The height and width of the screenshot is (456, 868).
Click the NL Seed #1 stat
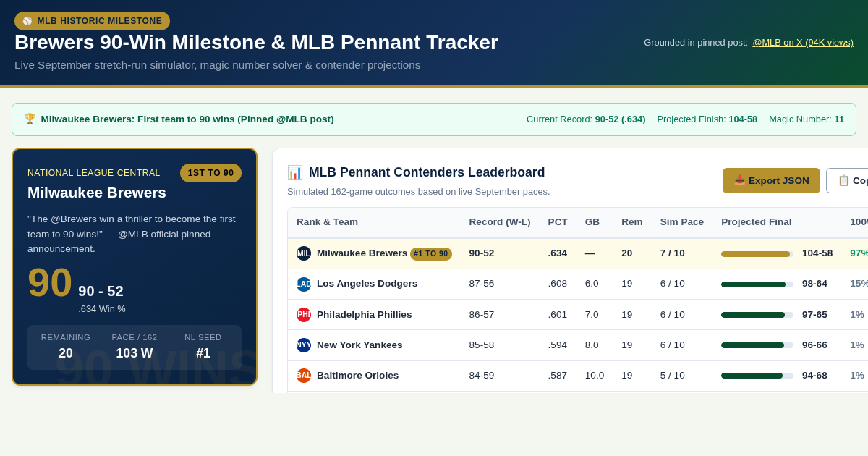coord(203,347)
